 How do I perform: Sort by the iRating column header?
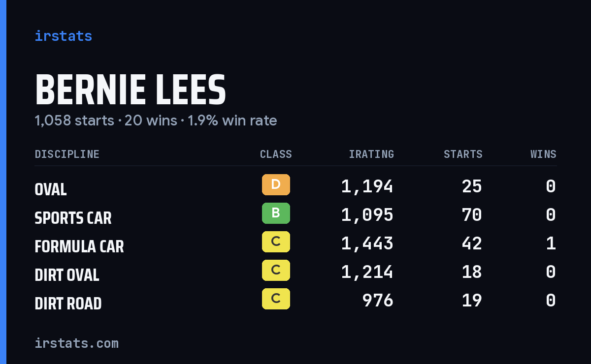[371, 154]
